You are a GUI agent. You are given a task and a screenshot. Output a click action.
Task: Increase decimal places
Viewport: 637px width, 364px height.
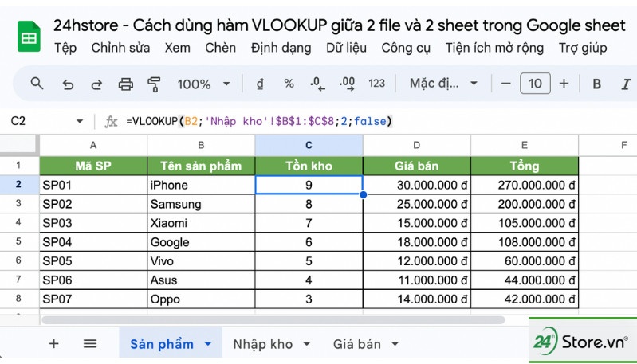coord(347,84)
